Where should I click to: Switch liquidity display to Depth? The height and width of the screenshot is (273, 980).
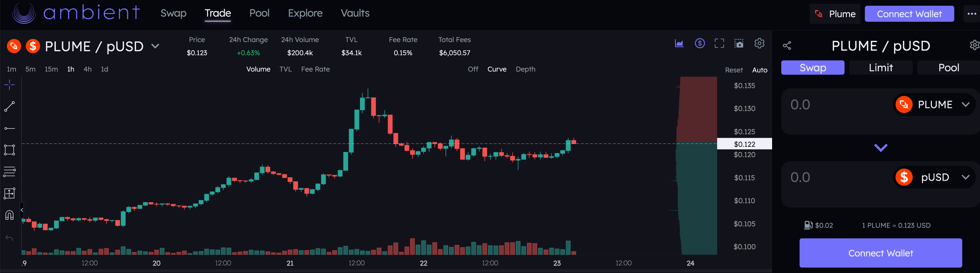525,69
